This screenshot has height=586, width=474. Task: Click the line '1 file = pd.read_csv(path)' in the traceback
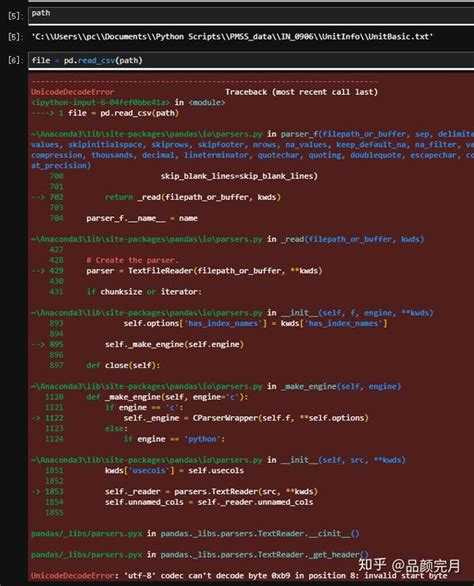(105, 113)
